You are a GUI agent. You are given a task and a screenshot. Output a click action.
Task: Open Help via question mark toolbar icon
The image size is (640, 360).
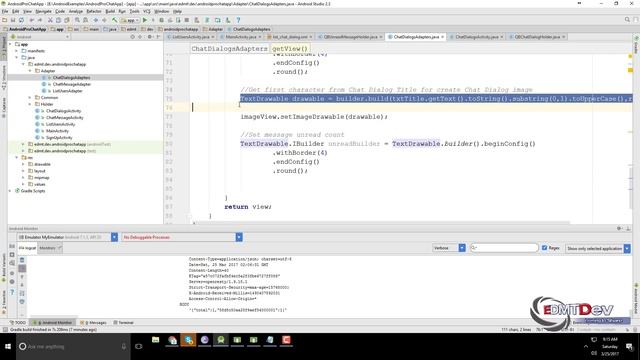pyautogui.click(x=238, y=20)
